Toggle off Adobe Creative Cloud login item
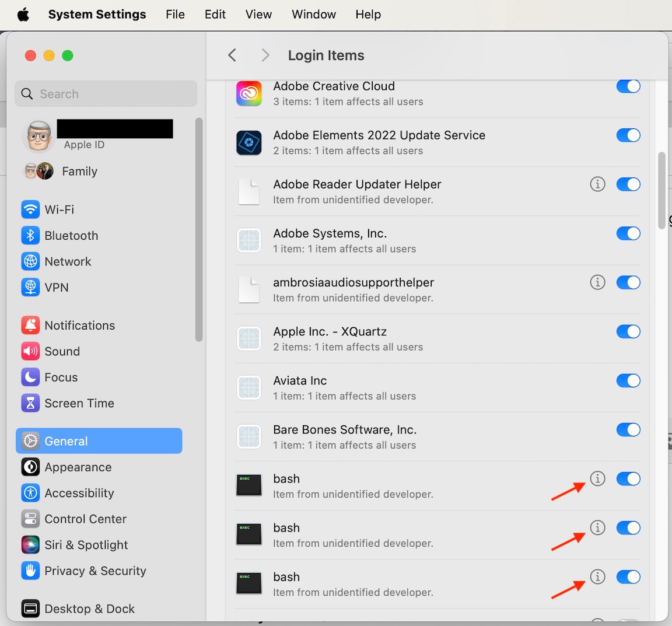Image resolution: width=672 pixels, height=626 pixels. (628, 86)
